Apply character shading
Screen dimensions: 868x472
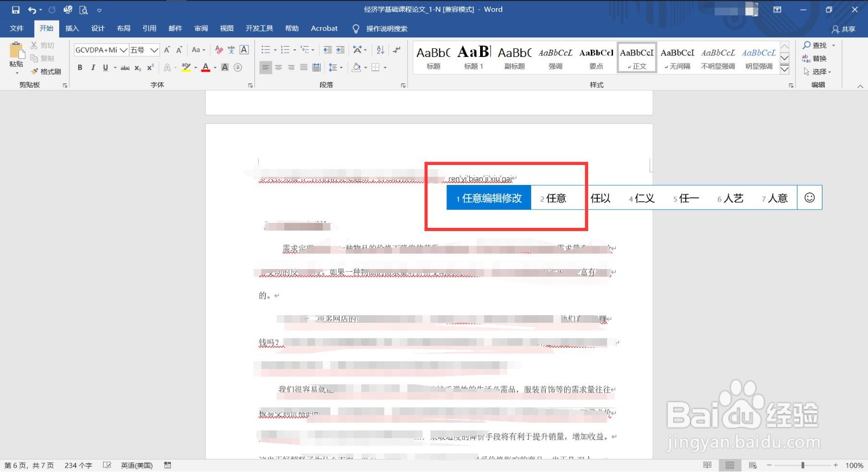225,68
